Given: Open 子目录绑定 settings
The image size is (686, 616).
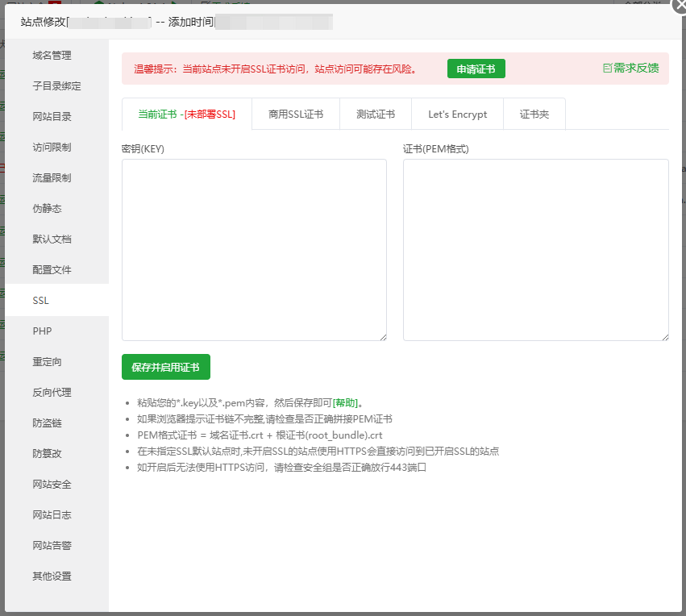Looking at the screenshot, I should tap(50, 85).
